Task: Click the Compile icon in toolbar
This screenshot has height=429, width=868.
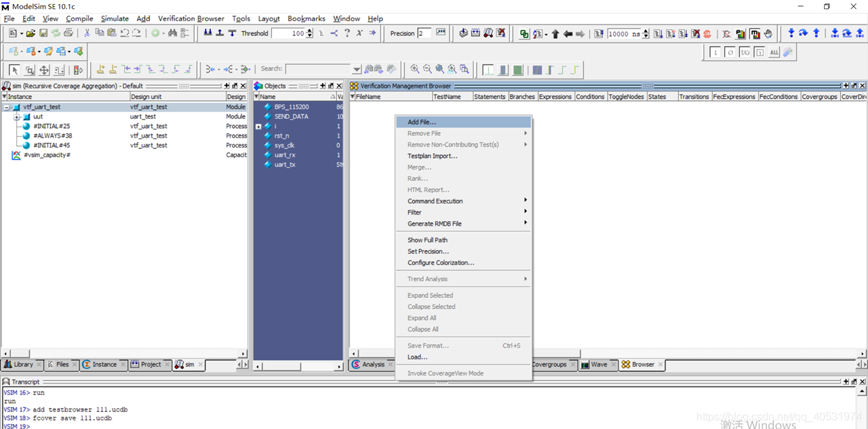Action: pos(463,33)
